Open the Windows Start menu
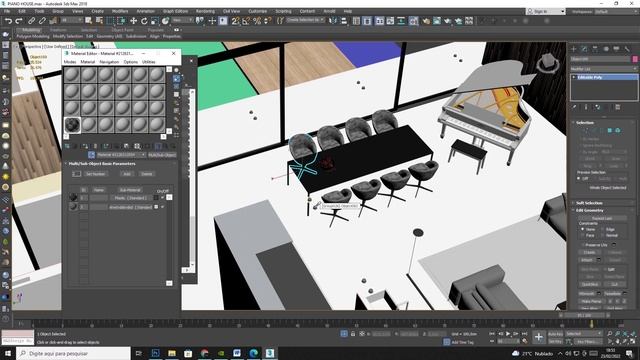This screenshot has width=640, height=360. 8,353
